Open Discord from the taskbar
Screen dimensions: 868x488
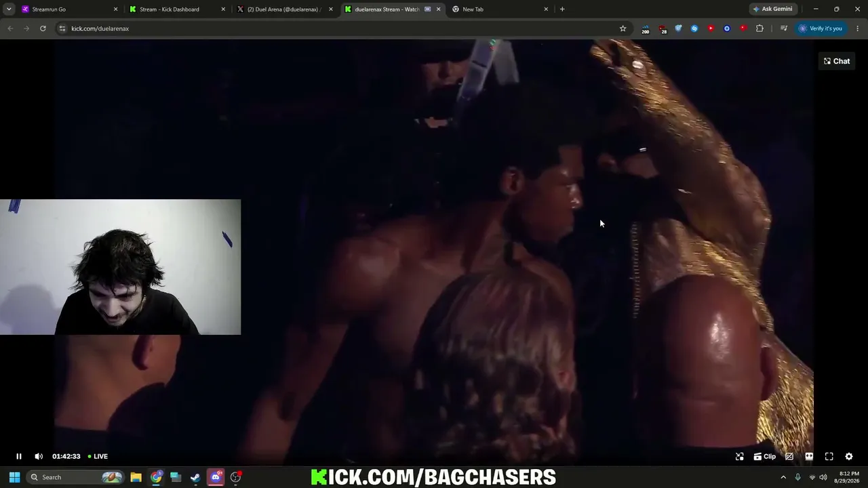[216, 477]
